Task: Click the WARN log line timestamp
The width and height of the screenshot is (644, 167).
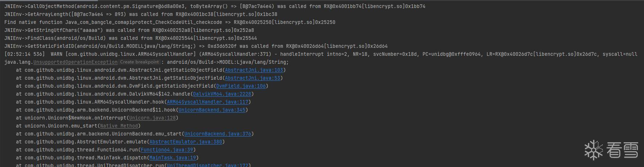Action: coord(24,54)
